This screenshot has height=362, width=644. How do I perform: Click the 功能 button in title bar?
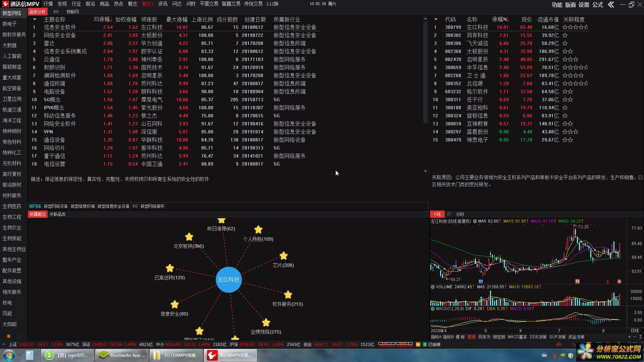coord(557,5)
